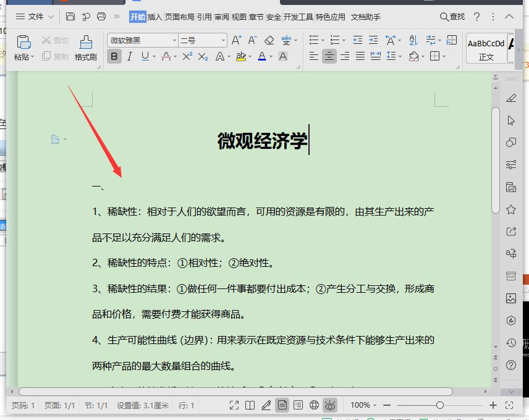Toggle eye protection mode in status bar

click(330, 405)
